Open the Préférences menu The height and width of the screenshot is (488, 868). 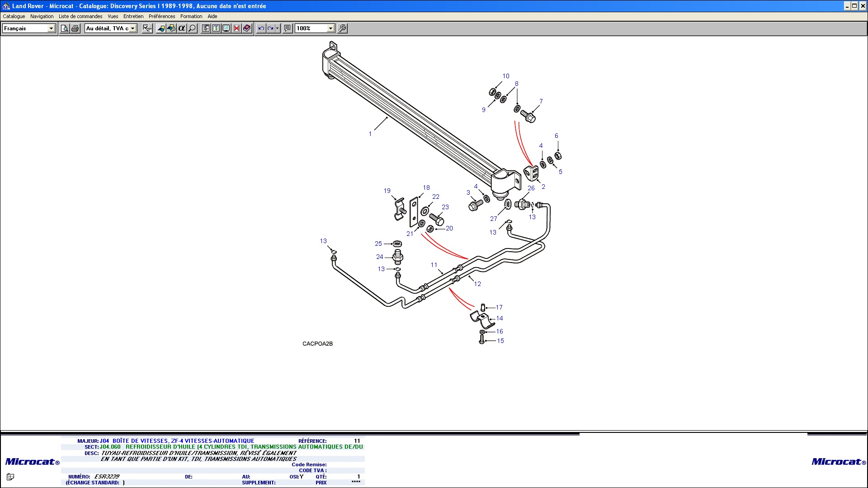[161, 16]
